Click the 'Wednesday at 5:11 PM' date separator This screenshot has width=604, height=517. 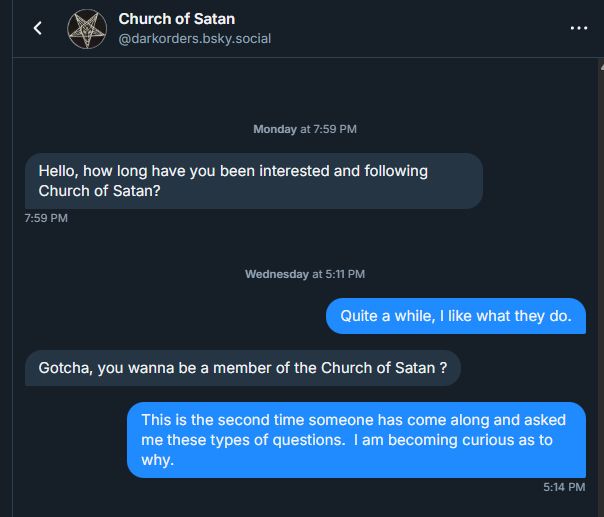coord(304,274)
